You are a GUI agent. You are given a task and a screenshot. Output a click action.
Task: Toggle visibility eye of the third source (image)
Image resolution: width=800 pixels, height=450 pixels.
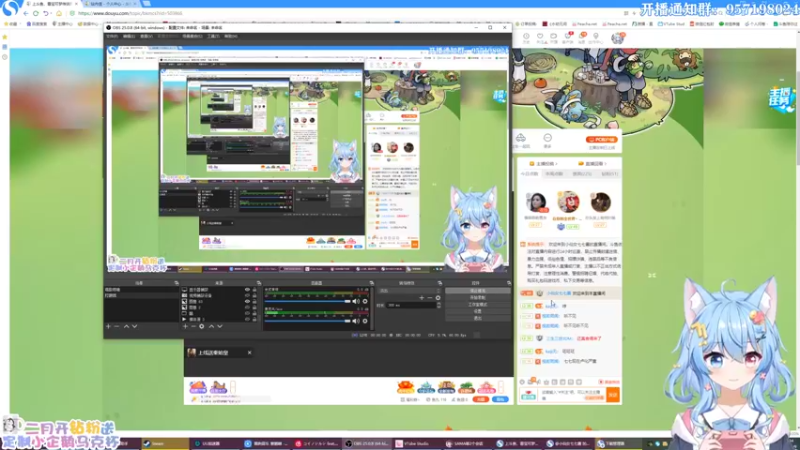(247, 302)
